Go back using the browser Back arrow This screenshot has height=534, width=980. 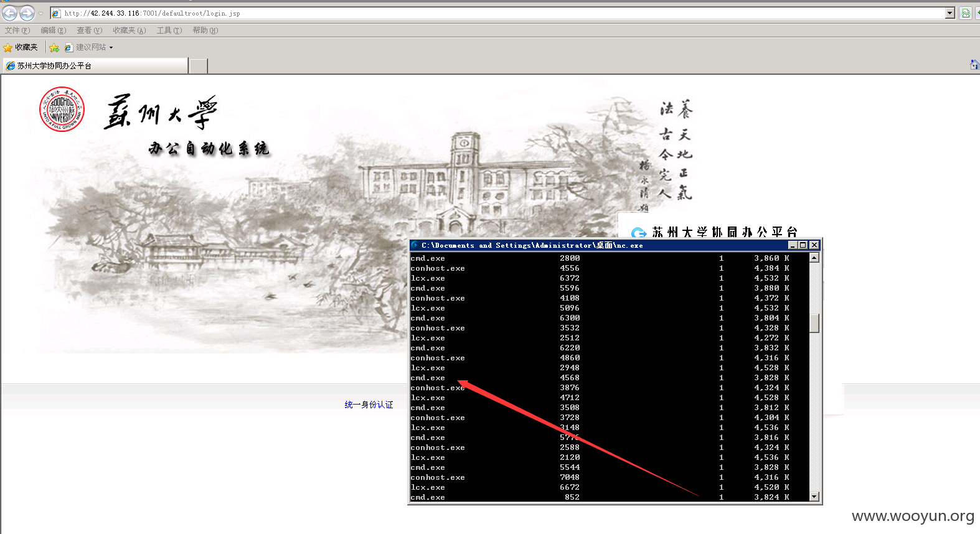[x=10, y=12]
